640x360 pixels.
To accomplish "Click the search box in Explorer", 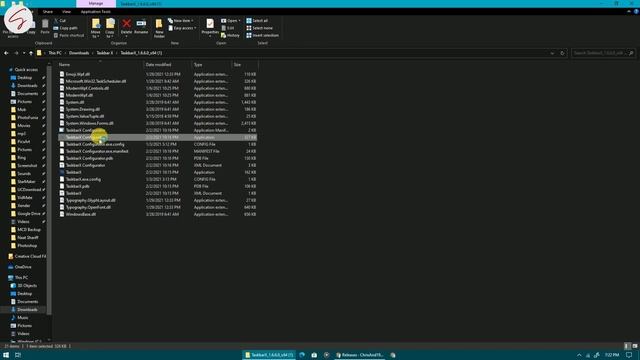I will tap(603, 53).
